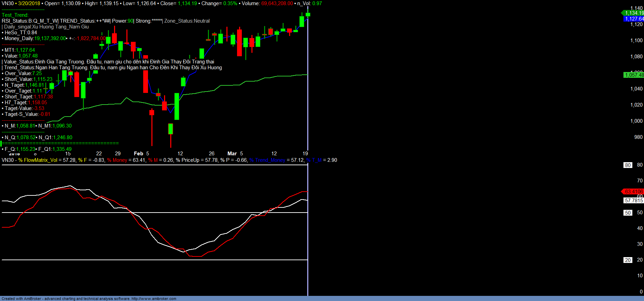Click the Zone_Status:Neutral text
Image resolution: width=644 pixels, height=301 pixels.
187,21
